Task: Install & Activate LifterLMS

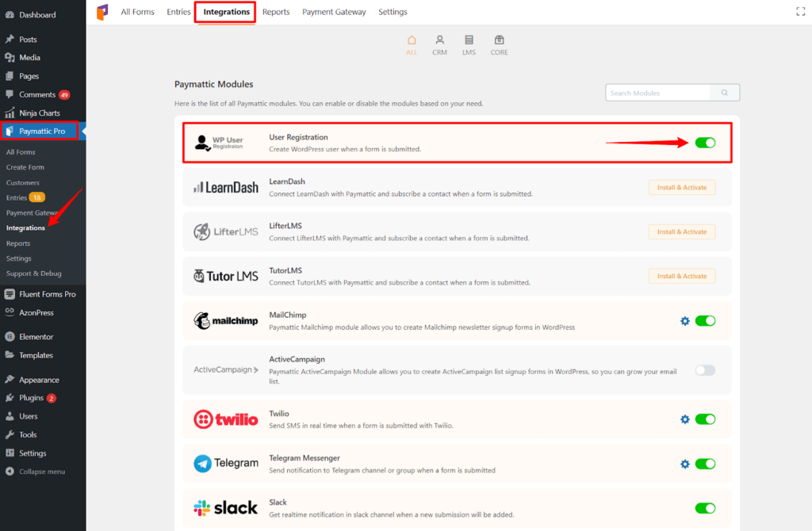Action: (682, 232)
